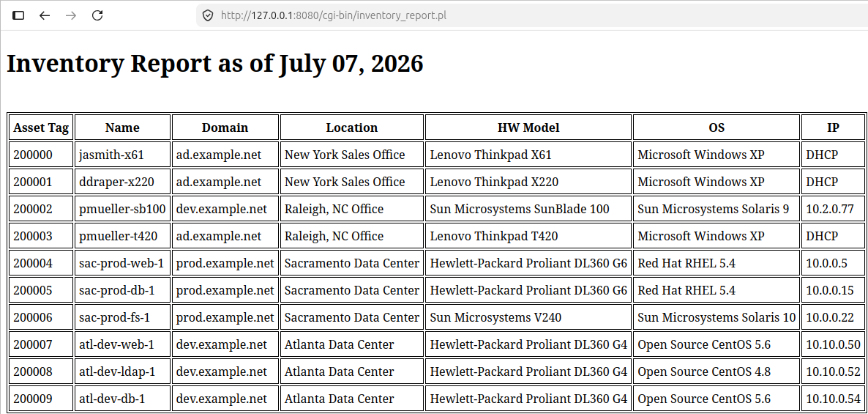
Task: Click the Domain column header
Action: 225,127
